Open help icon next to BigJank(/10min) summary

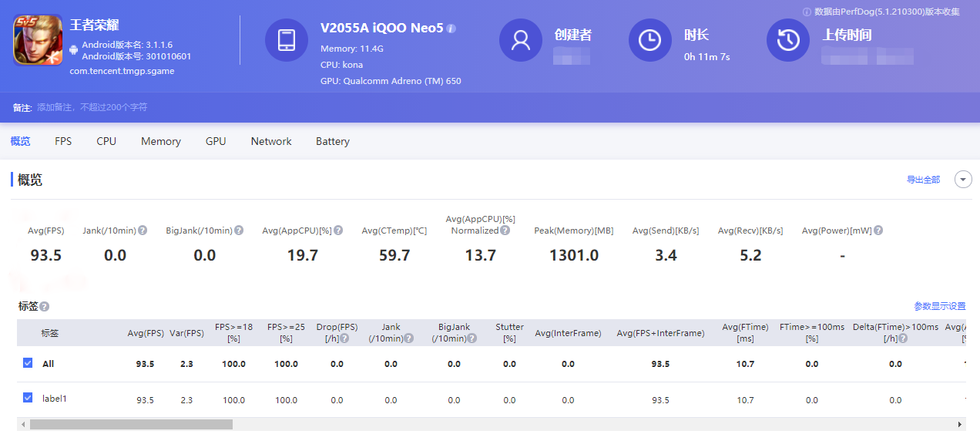tap(239, 231)
